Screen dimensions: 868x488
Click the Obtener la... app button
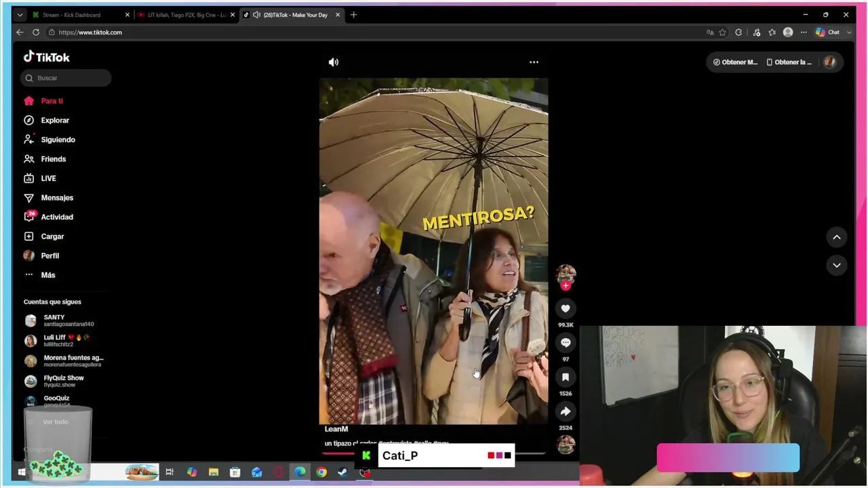coord(789,62)
